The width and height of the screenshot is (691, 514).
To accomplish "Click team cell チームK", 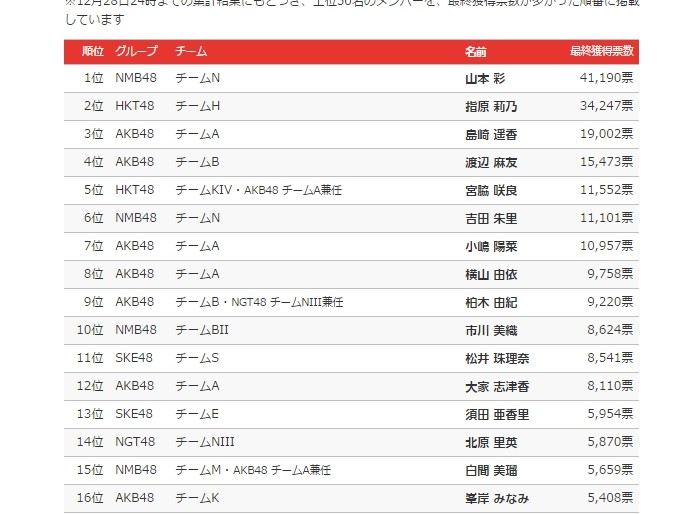I will pyautogui.click(x=197, y=498).
